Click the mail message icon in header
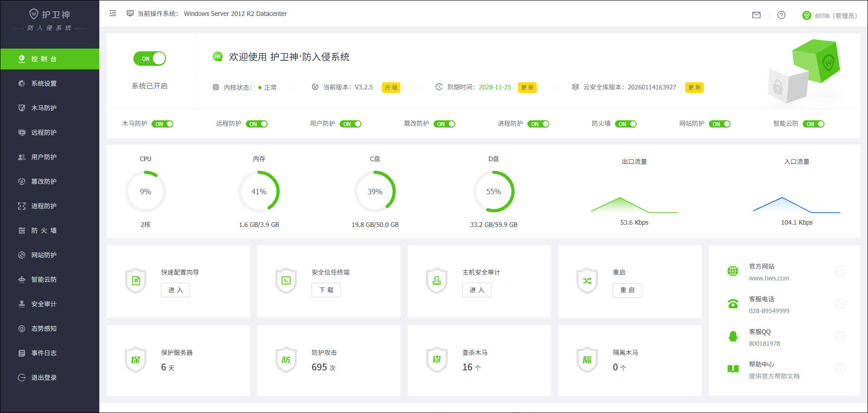 coord(756,15)
